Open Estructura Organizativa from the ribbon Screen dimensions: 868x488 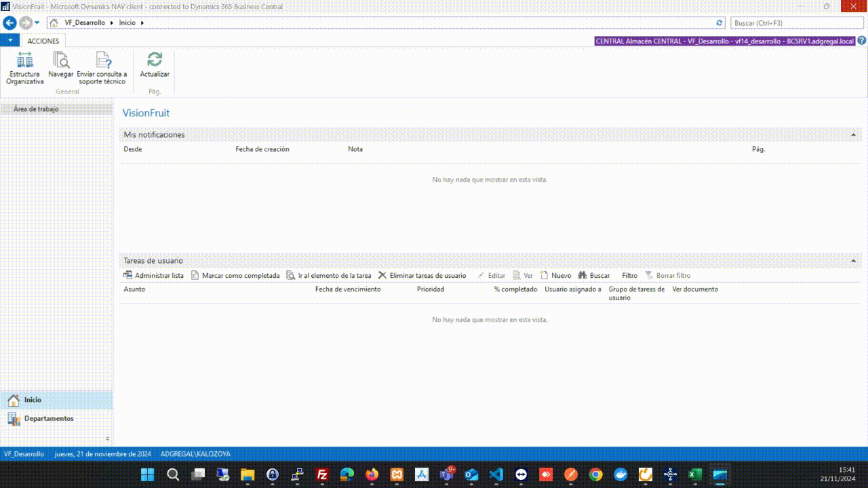click(25, 67)
